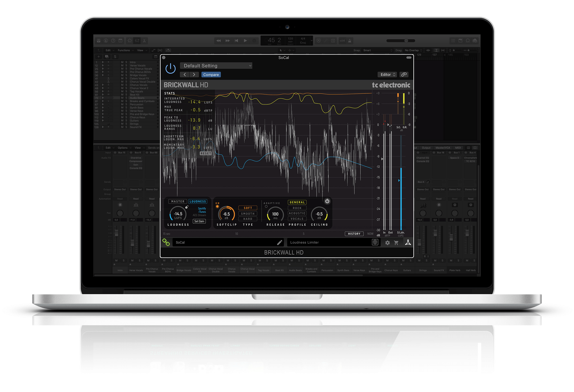The width and height of the screenshot is (574, 392).
Task: Click Logic's add track plus button
Action: coord(99,57)
